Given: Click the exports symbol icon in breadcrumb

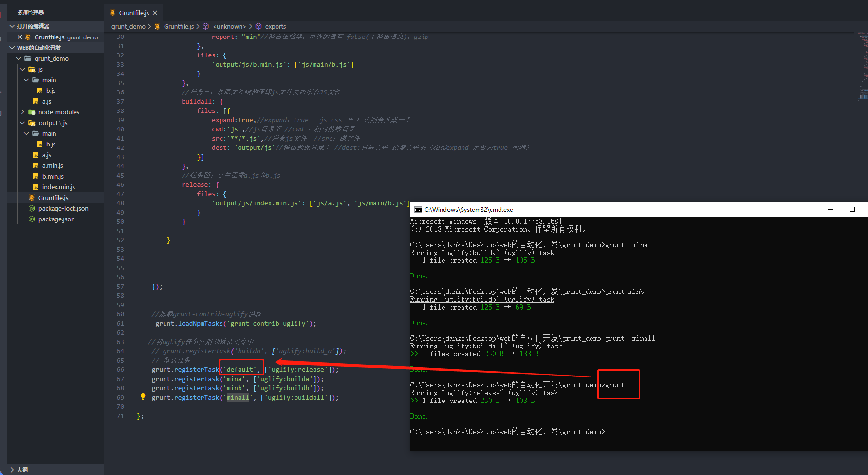Looking at the screenshot, I should coord(259,26).
